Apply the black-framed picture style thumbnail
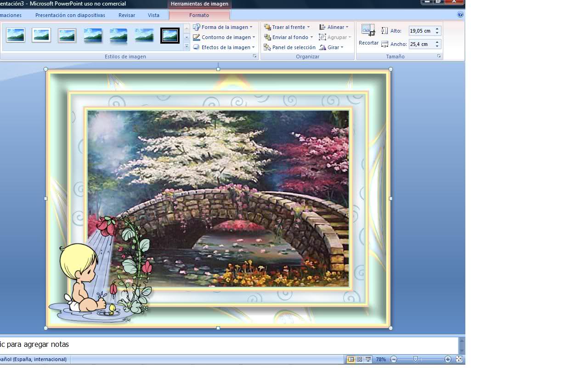Viewport: 588px width, 368px height. tap(170, 35)
